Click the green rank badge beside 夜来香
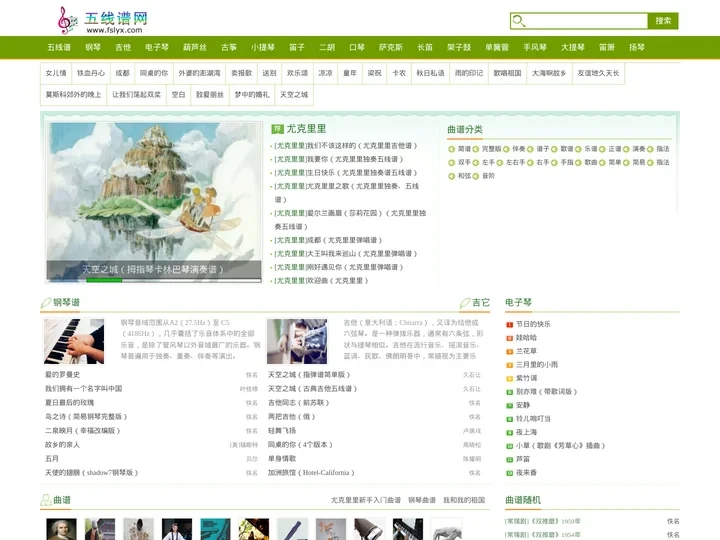 [x=509, y=473]
